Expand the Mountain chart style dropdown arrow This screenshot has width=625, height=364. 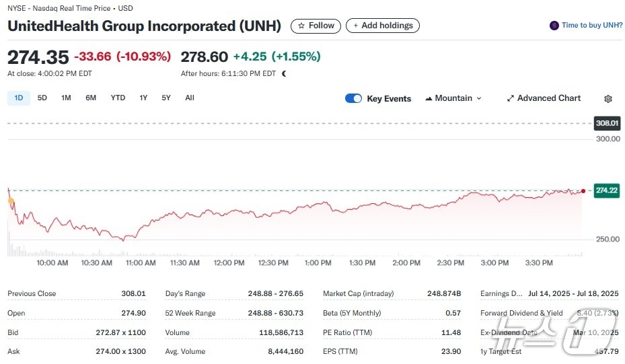pyautogui.click(x=479, y=98)
